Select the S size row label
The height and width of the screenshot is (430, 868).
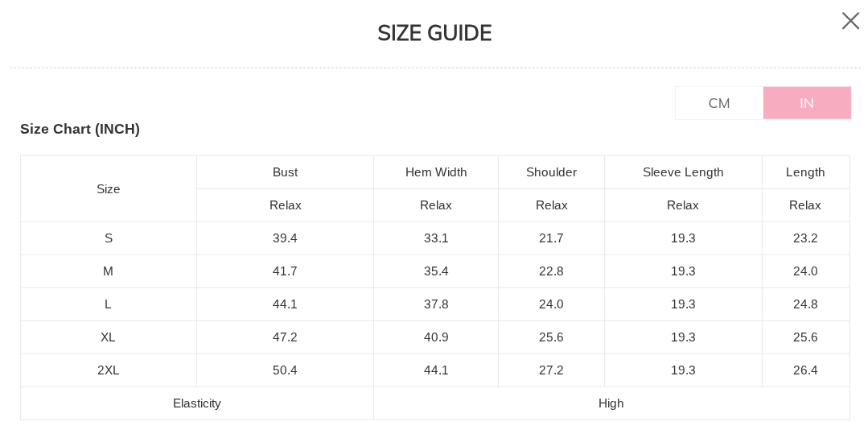coord(109,238)
